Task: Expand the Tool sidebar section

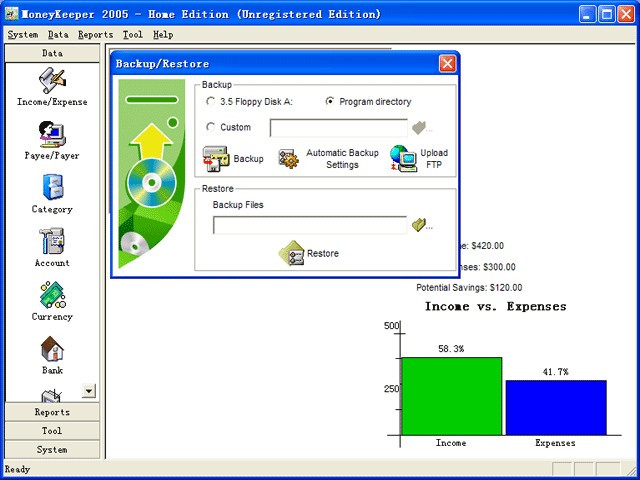Action: click(x=52, y=431)
